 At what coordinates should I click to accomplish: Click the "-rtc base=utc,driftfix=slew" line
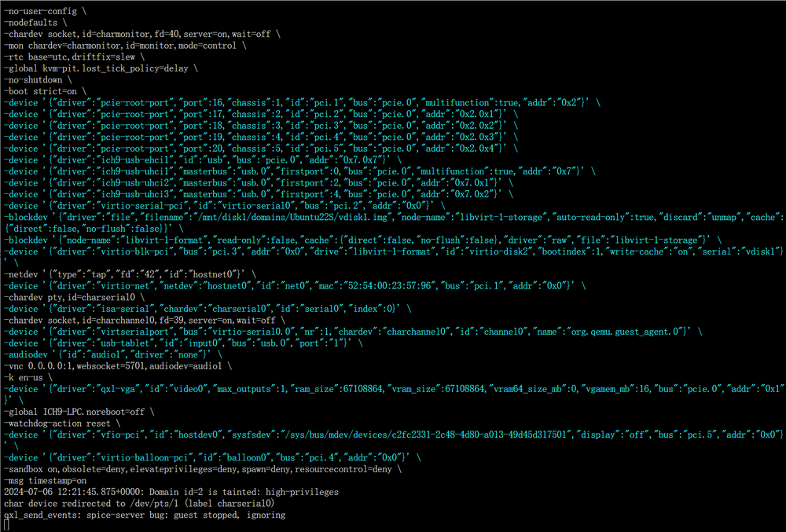[74, 57]
